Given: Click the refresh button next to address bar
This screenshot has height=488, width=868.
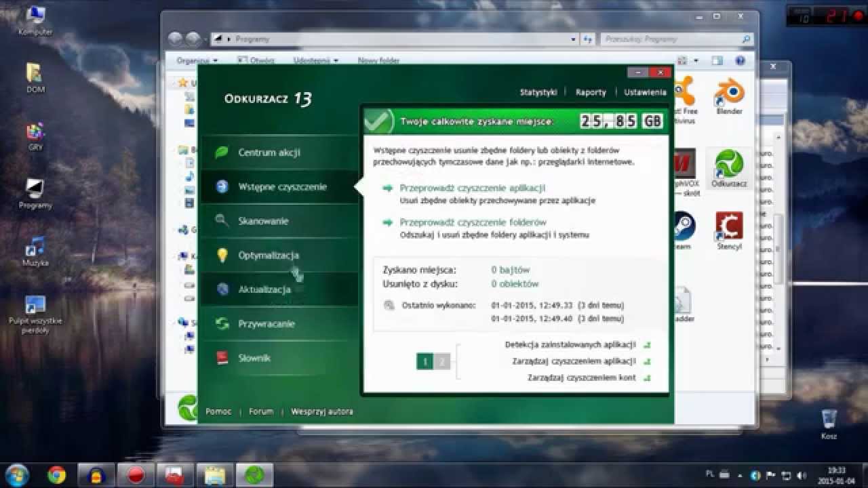Looking at the screenshot, I should point(587,39).
